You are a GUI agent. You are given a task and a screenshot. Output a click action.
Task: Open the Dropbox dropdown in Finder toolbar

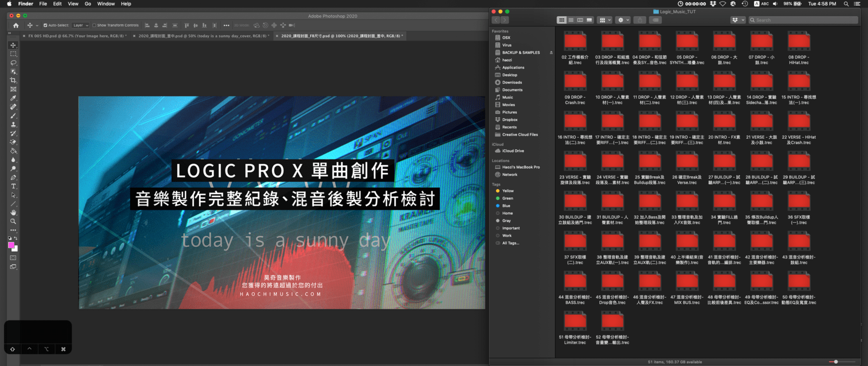point(737,20)
